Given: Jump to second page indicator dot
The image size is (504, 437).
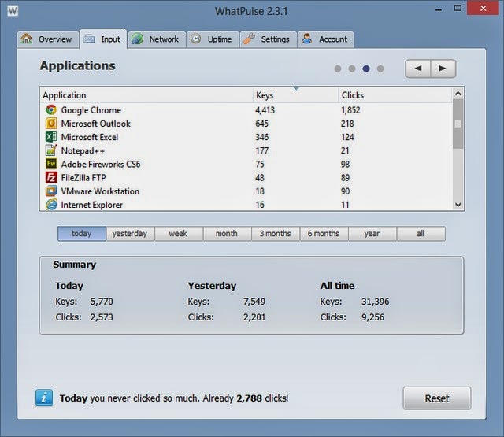Looking at the screenshot, I should (x=352, y=69).
